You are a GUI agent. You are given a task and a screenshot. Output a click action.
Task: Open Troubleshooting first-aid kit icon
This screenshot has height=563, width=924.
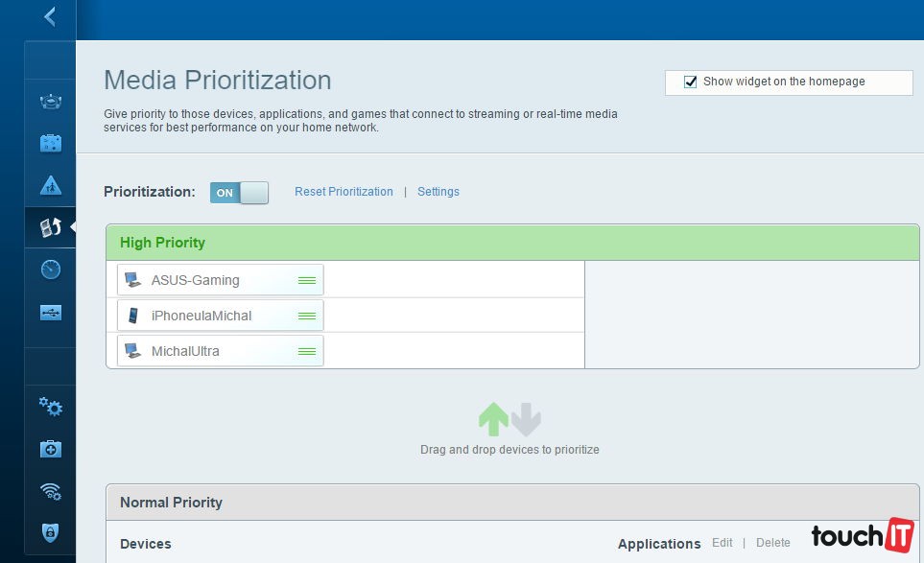[51, 449]
